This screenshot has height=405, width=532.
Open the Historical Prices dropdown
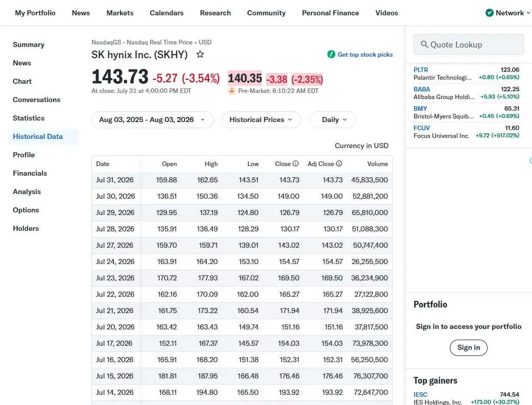click(x=261, y=120)
